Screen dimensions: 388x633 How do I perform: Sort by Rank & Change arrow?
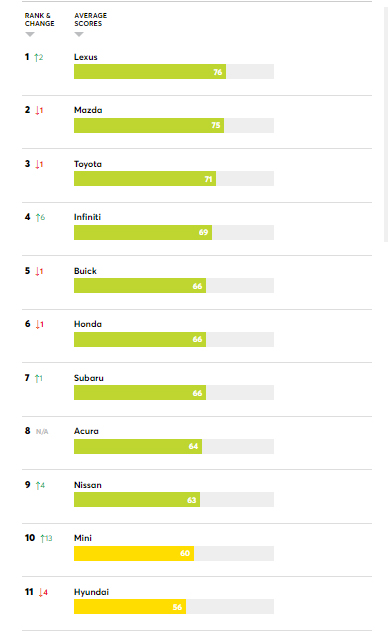click(30, 35)
